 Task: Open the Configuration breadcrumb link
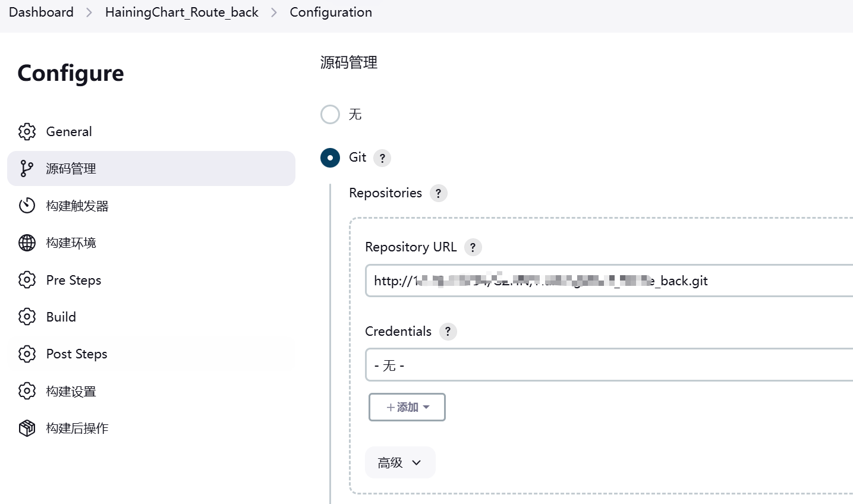(331, 12)
